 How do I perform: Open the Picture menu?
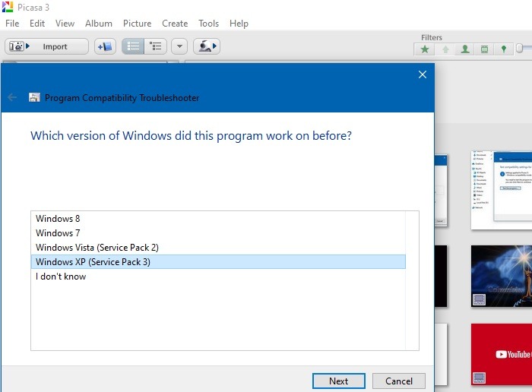point(137,24)
